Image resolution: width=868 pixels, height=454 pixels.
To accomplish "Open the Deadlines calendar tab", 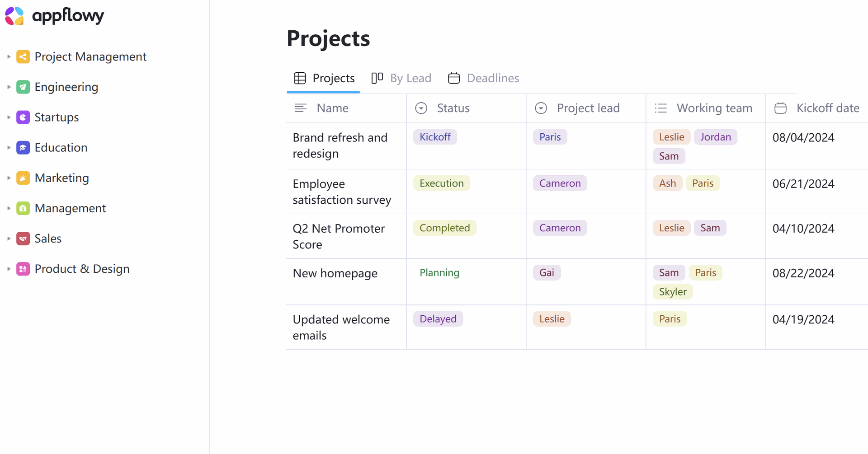I will coord(483,78).
